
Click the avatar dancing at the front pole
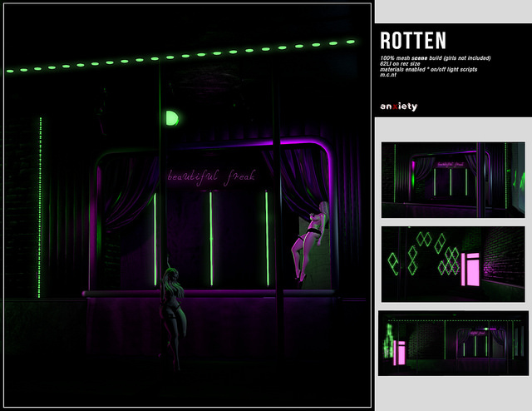pos(173,314)
